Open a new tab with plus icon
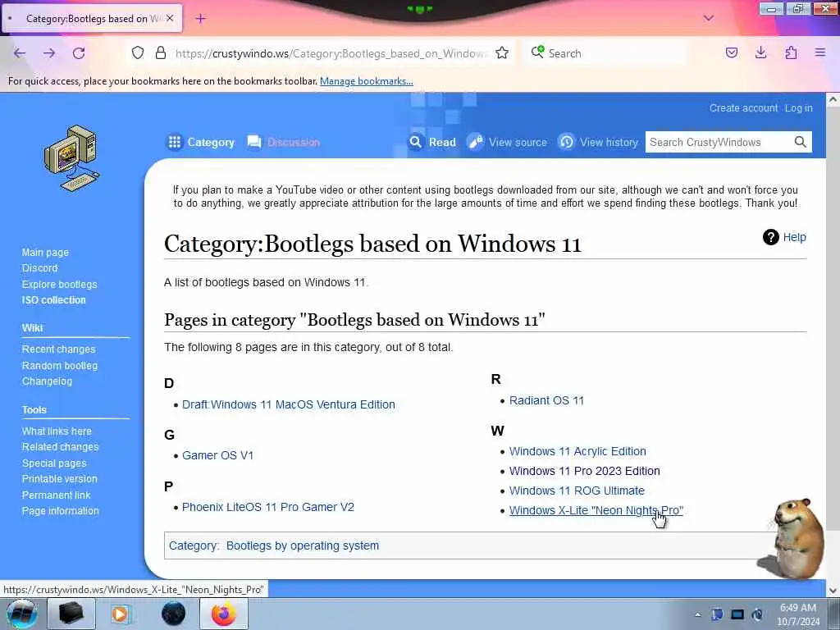This screenshot has width=840, height=630. click(x=200, y=19)
